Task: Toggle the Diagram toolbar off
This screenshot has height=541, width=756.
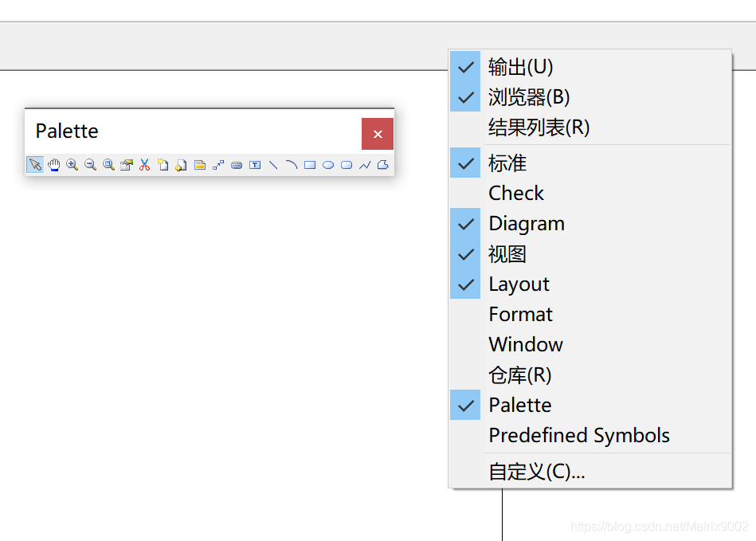Action: pos(590,223)
